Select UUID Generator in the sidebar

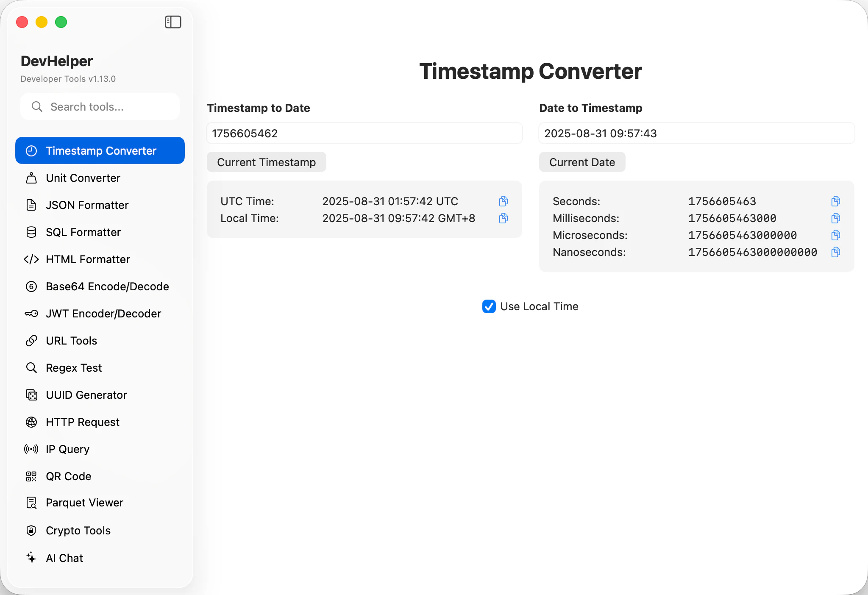point(86,395)
